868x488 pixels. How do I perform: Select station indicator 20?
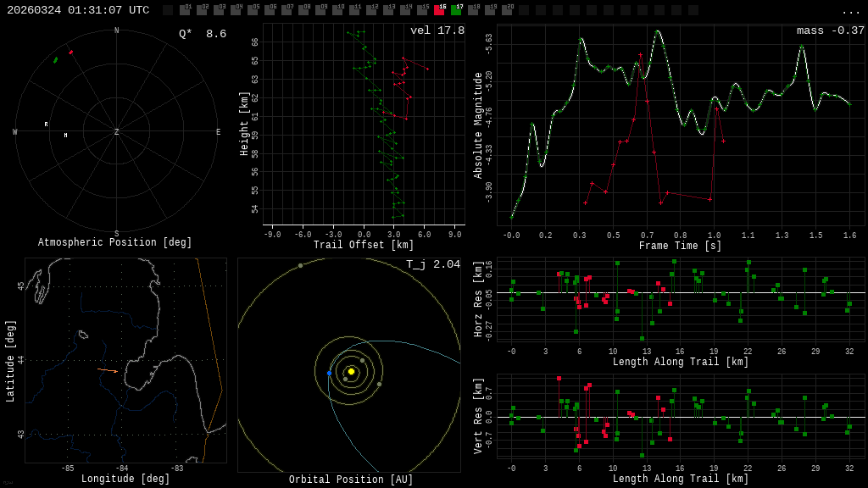click(507, 9)
